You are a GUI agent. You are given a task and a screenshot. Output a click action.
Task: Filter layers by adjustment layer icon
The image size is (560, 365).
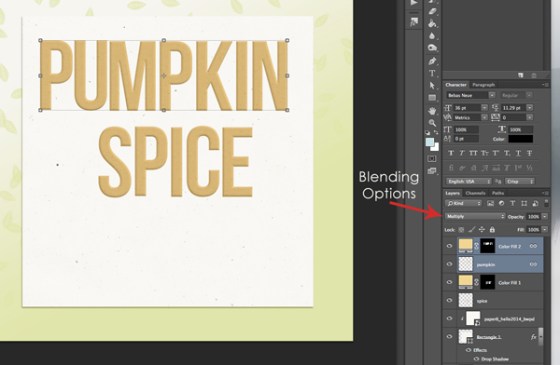[x=501, y=203]
